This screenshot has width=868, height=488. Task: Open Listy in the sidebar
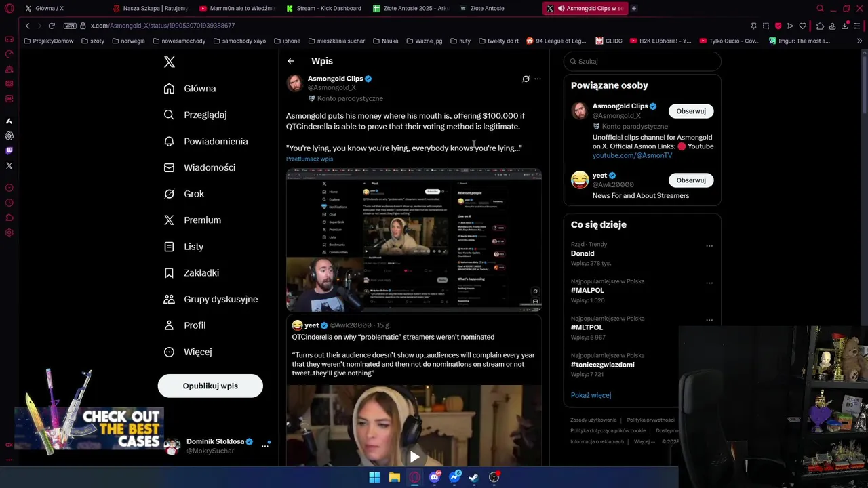click(x=184, y=247)
